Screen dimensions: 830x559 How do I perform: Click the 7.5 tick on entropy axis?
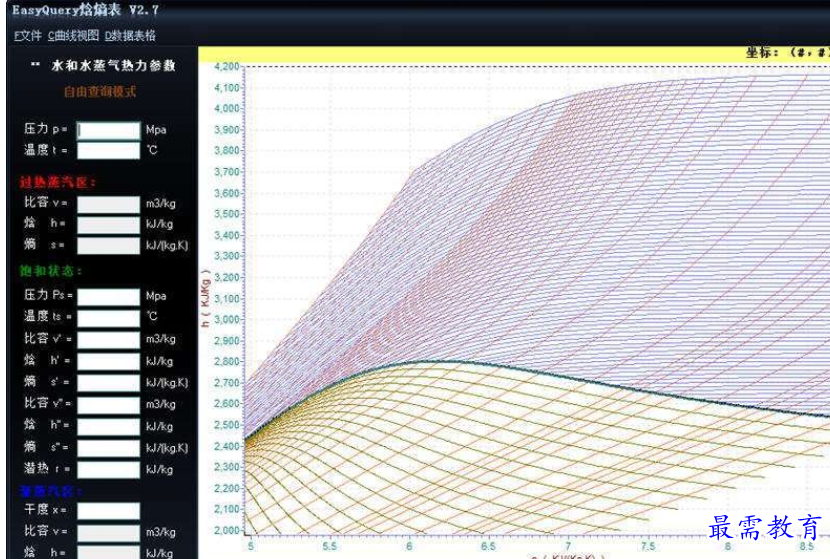coord(648,546)
